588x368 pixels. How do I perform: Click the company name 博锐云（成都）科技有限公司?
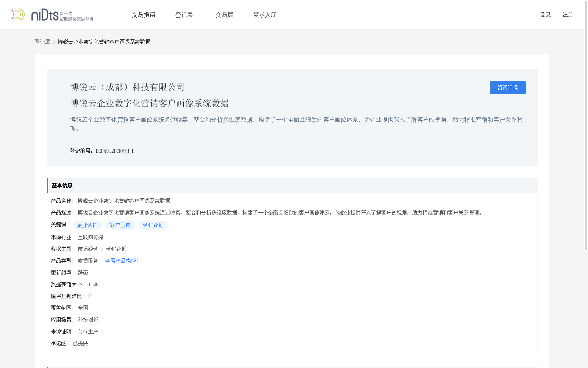point(127,87)
